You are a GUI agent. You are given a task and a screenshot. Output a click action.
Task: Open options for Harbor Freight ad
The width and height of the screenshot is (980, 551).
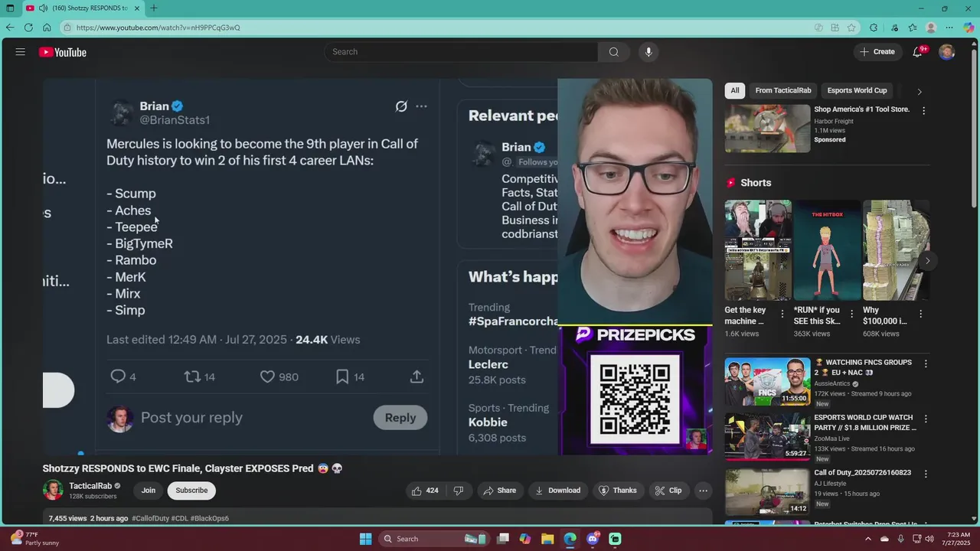coord(923,110)
